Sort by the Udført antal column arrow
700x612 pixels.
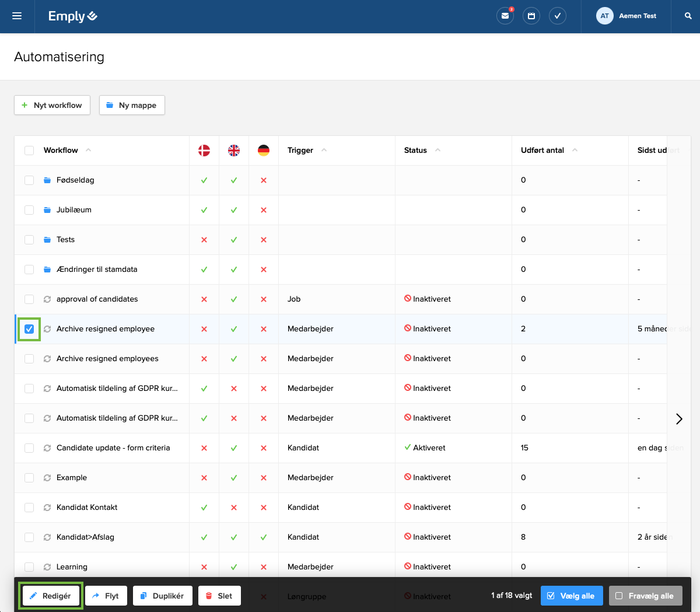coord(575,150)
